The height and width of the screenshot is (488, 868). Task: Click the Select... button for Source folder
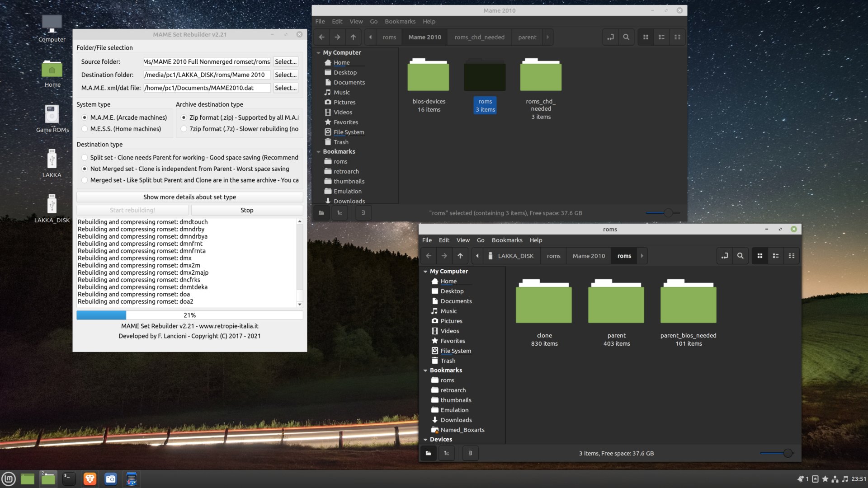[x=286, y=61]
